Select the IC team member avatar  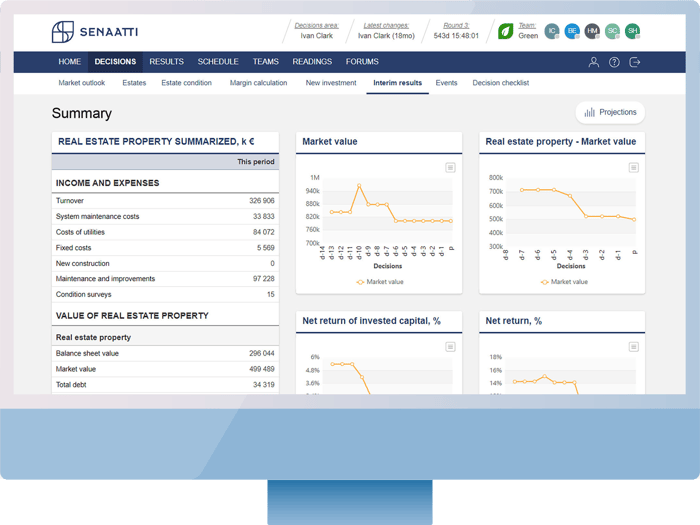pos(552,32)
